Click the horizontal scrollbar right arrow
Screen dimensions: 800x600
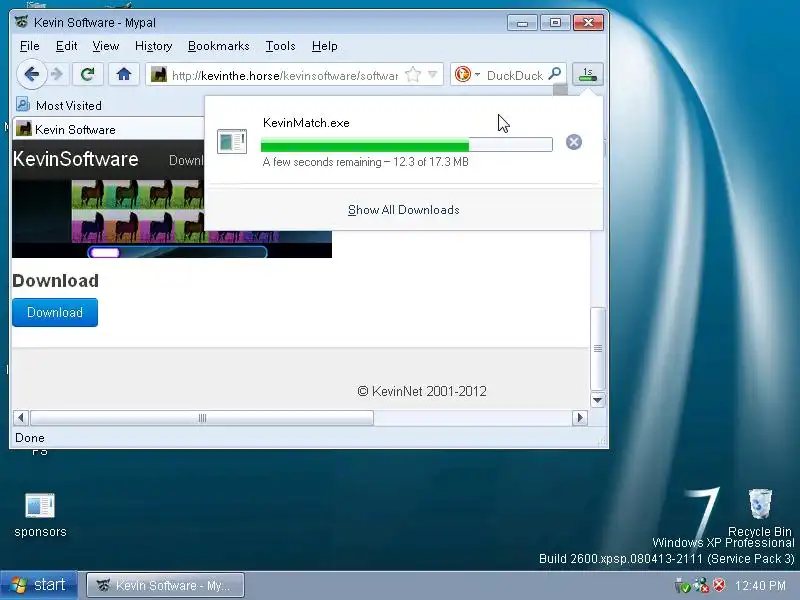[x=580, y=418]
